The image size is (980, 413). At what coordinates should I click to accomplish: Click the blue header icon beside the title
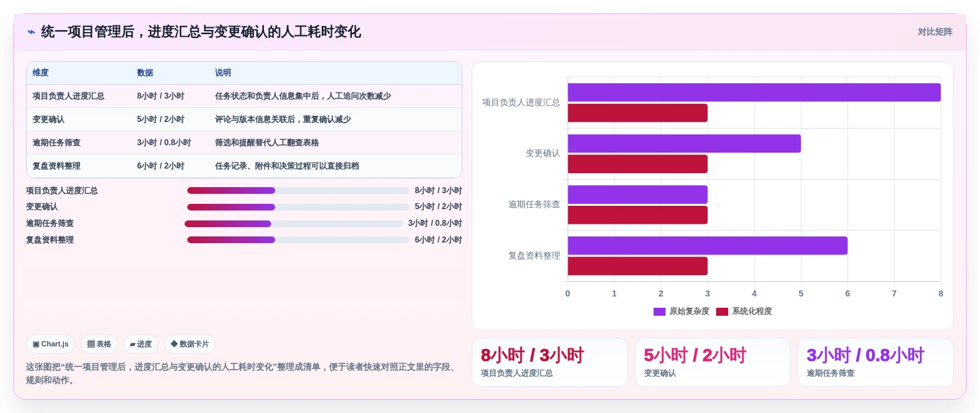pos(31,32)
